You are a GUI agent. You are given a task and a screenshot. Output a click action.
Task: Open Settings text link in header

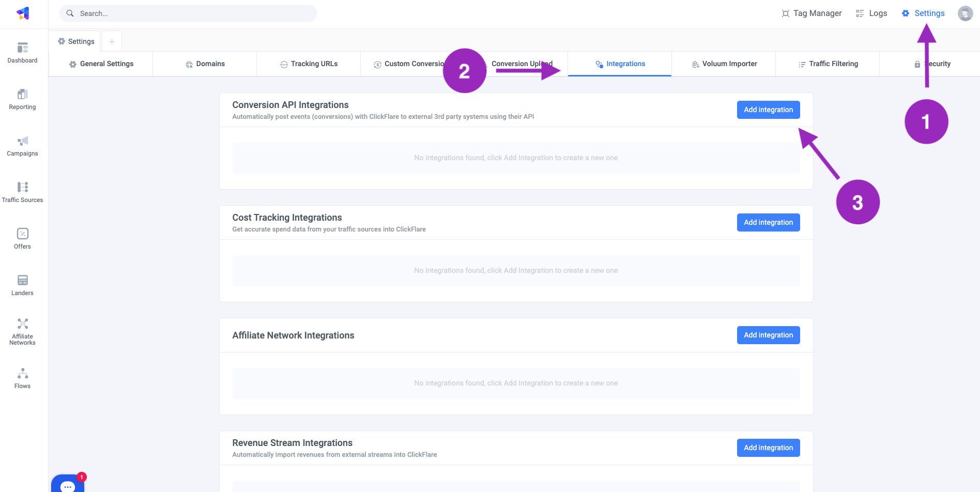929,13
